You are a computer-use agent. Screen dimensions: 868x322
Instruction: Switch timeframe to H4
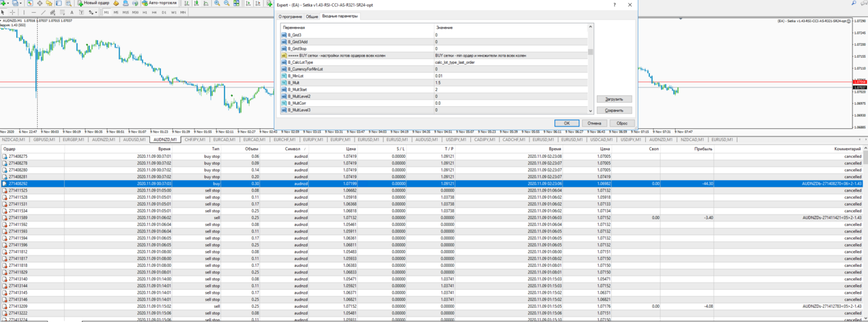(x=154, y=12)
